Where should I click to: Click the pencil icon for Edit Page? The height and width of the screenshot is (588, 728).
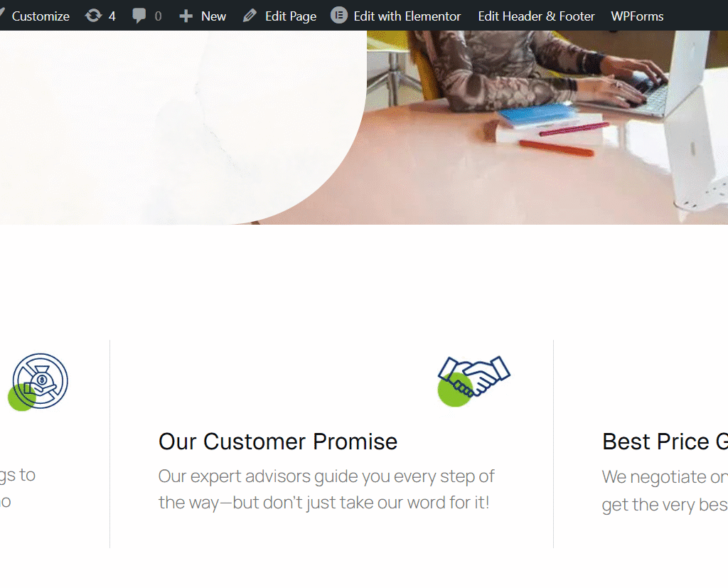click(x=250, y=16)
